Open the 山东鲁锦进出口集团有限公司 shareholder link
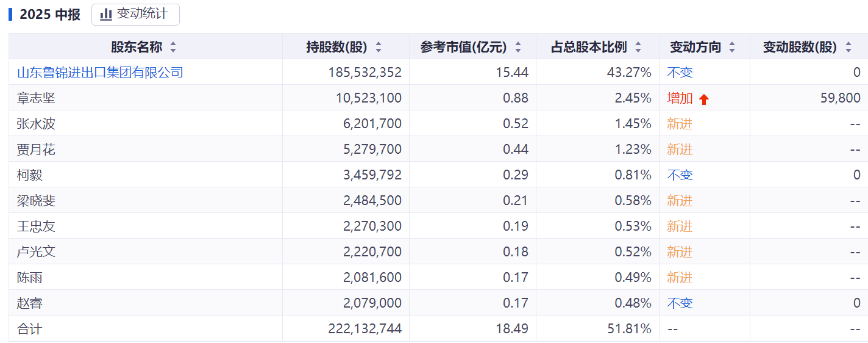The image size is (868, 343). coord(100,73)
